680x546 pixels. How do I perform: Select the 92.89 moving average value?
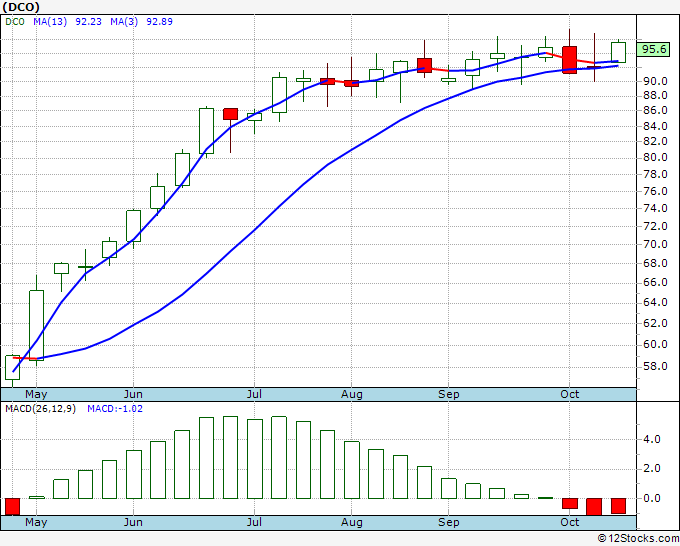[x=159, y=22]
